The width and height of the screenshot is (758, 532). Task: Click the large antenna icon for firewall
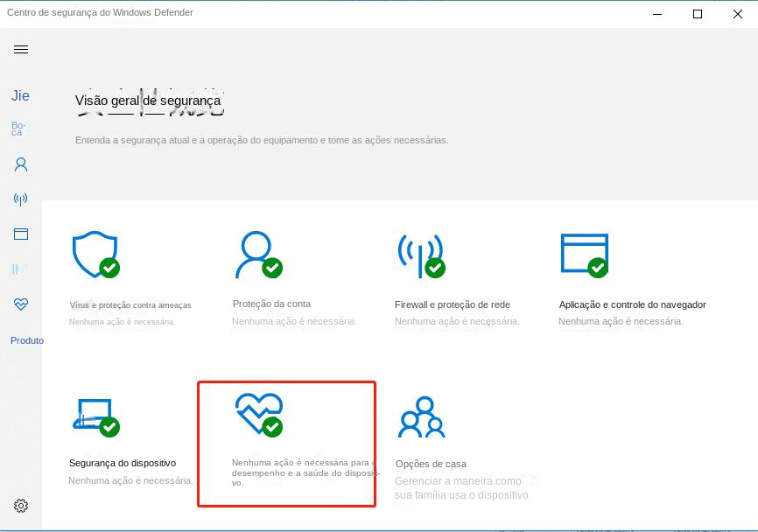(x=421, y=255)
